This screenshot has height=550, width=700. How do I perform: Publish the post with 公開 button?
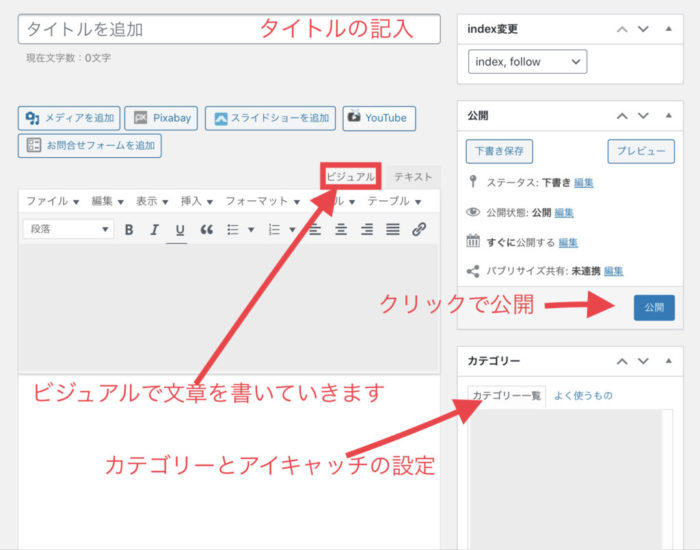coord(654,308)
